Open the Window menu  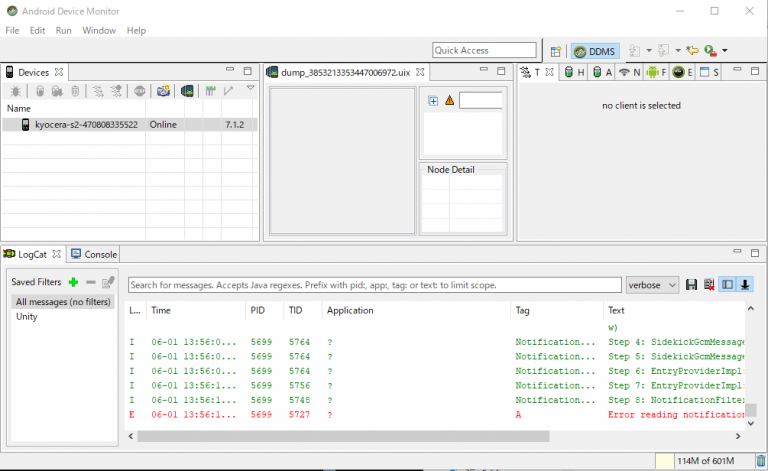pyautogui.click(x=99, y=31)
